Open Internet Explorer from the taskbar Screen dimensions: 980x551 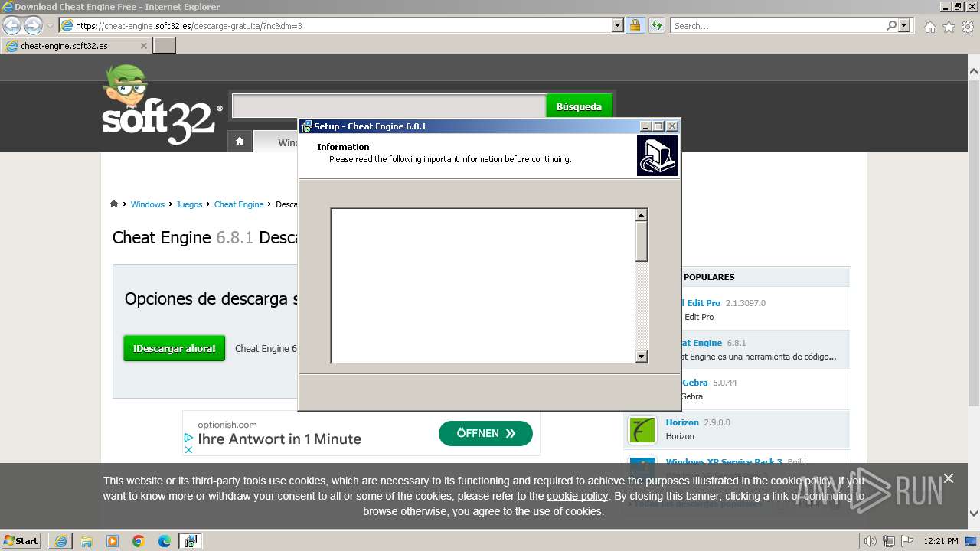(x=60, y=541)
